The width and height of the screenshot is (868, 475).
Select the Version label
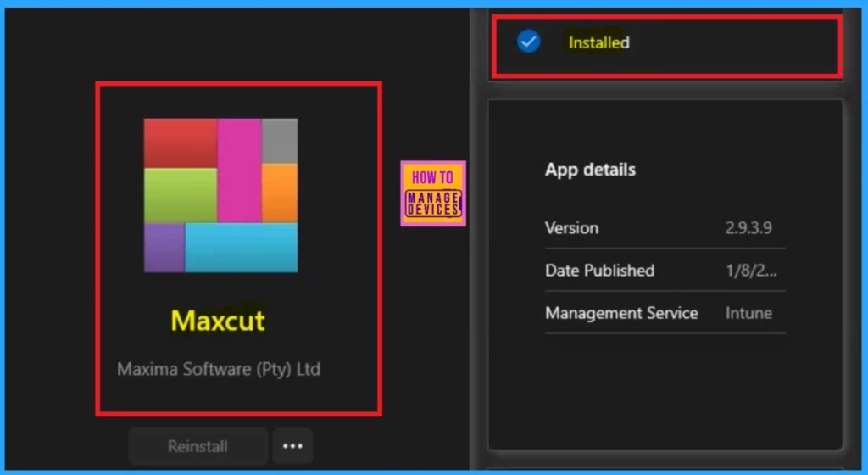click(x=572, y=227)
